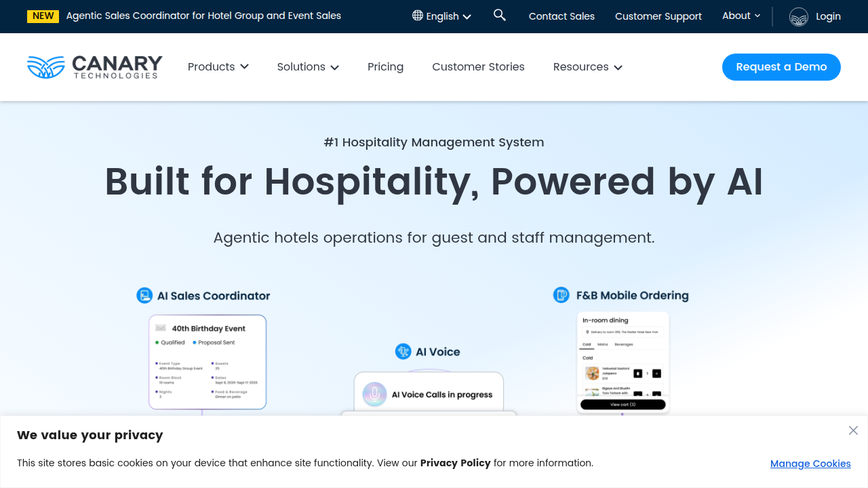Screen dimensions: 868x488
Task: Click the 'Proposal Sent' status text
Action: [x=217, y=342]
